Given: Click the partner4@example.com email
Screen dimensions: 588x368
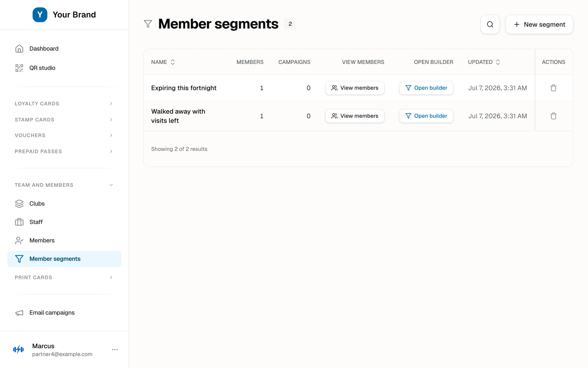Looking at the screenshot, I should click(62, 354).
